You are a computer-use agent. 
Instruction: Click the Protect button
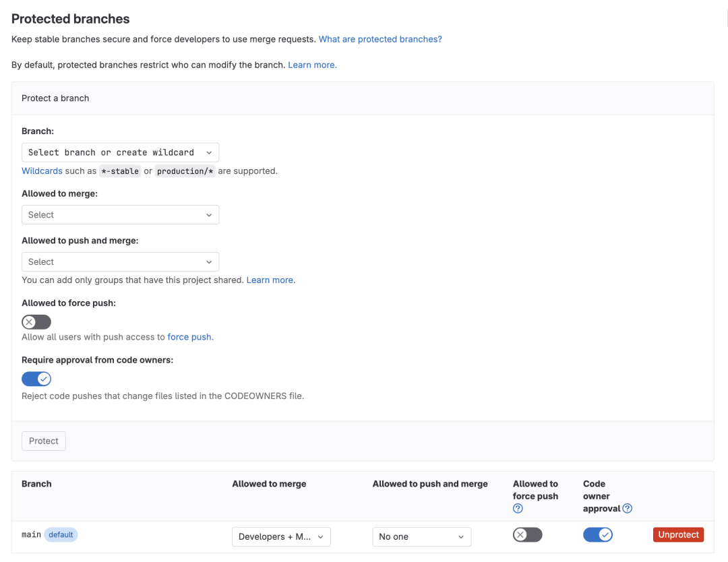43,440
